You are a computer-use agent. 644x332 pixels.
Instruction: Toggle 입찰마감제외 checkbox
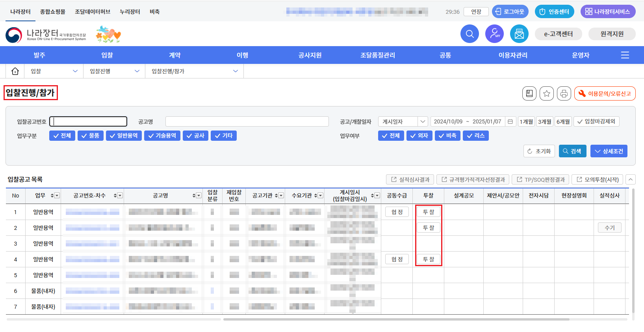[596, 121]
